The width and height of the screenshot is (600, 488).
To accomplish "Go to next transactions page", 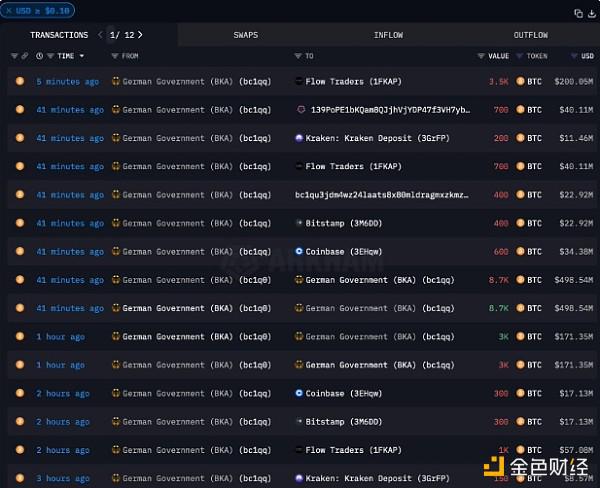I will point(140,35).
